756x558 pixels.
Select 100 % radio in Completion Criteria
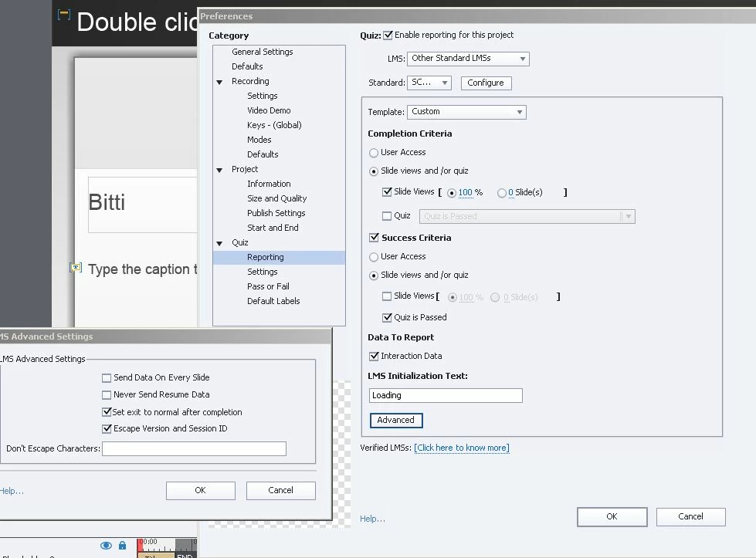coord(452,193)
